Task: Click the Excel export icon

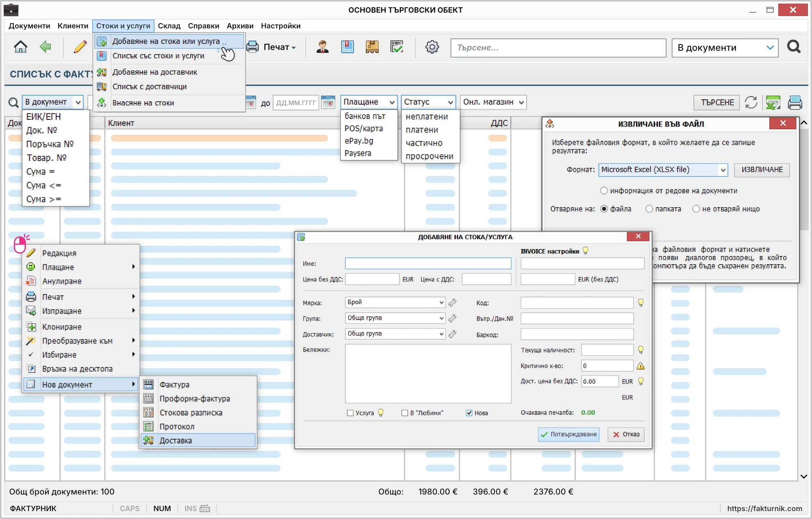Action: click(773, 102)
